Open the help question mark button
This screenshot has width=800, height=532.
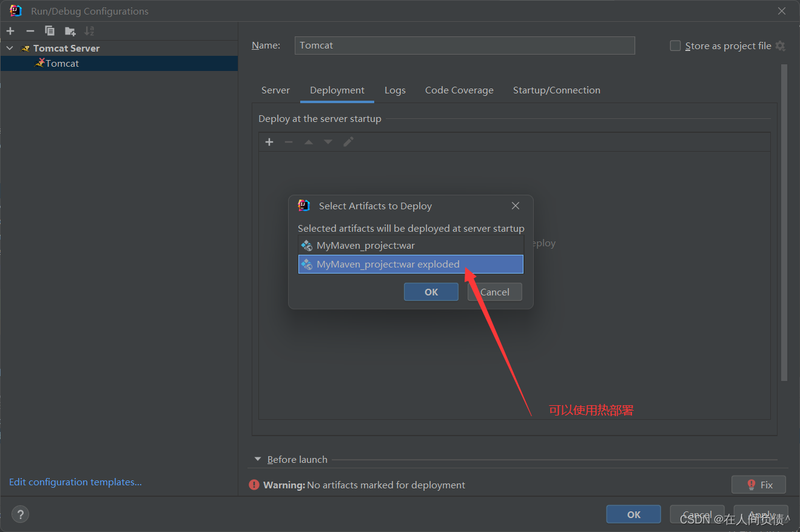21,514
